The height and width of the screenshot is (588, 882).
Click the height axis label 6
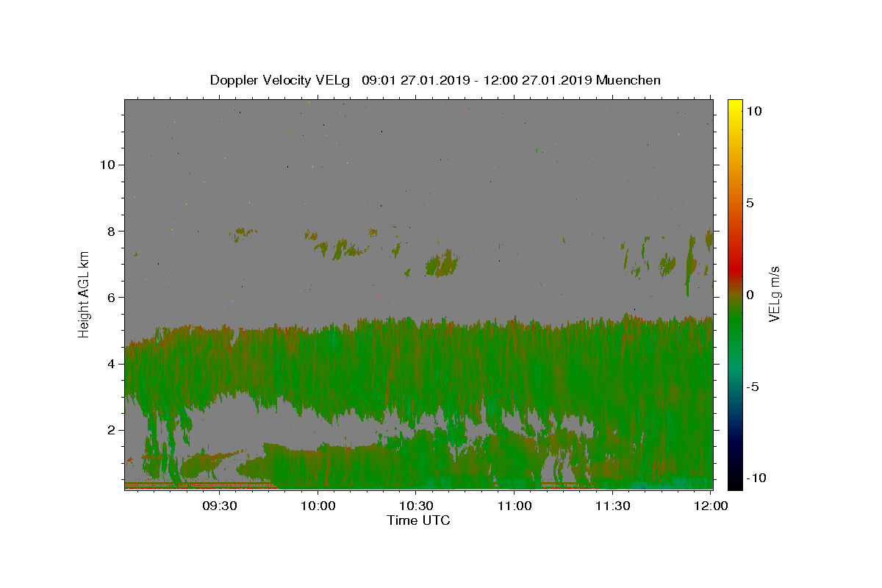pyautogui.click(x=110, y=297)
